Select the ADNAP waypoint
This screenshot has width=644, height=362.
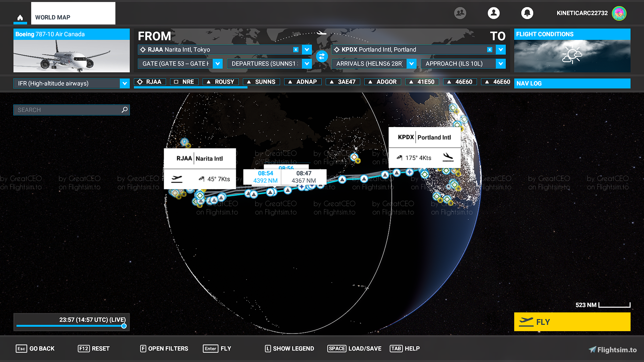click(x=303, y=82)
